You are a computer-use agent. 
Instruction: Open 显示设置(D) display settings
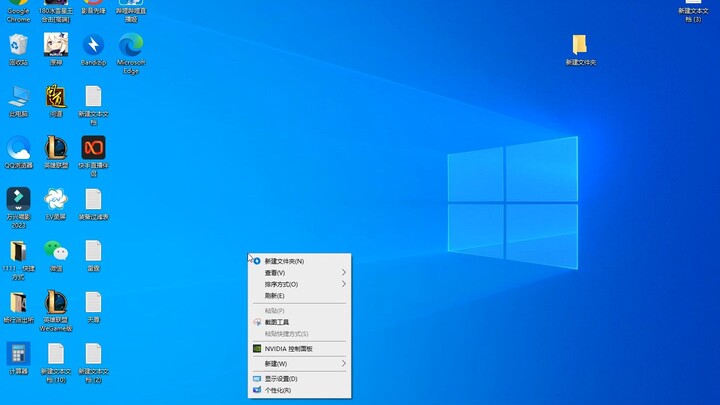(x=299, y=379)
